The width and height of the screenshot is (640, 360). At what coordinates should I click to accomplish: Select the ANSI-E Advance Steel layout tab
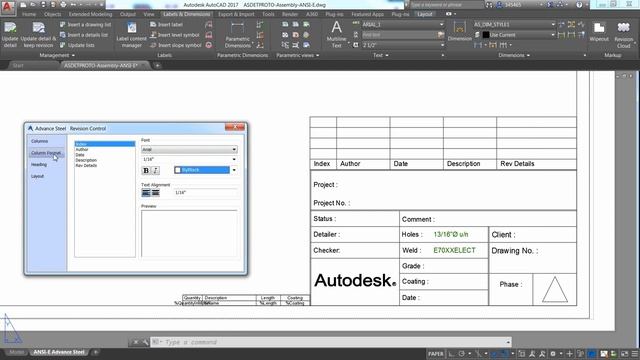pyautogui.click(x=59, y=352)
